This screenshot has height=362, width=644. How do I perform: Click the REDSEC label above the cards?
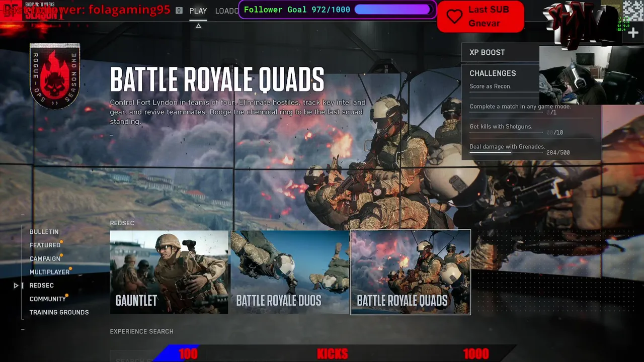pos(122,223)
